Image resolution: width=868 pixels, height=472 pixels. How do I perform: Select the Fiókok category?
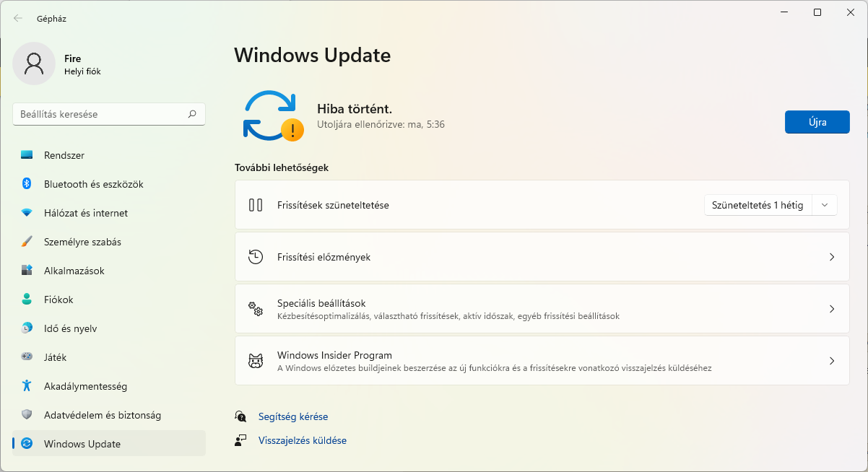click(109, 300)
